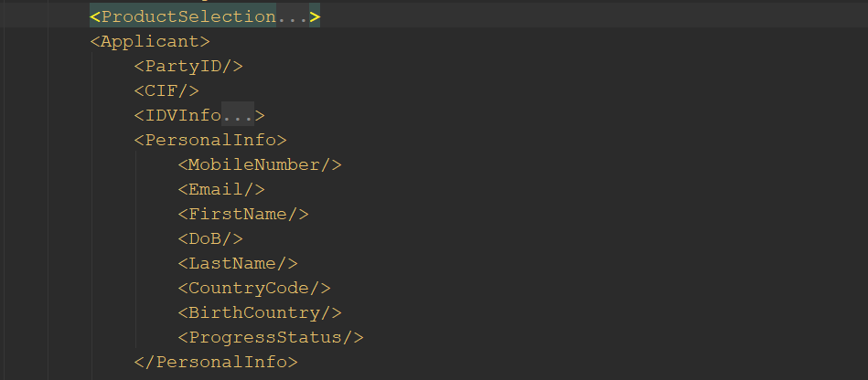868x380 pixels.
Task: Select the CountryCode tag line
Action: click(254, 288)
